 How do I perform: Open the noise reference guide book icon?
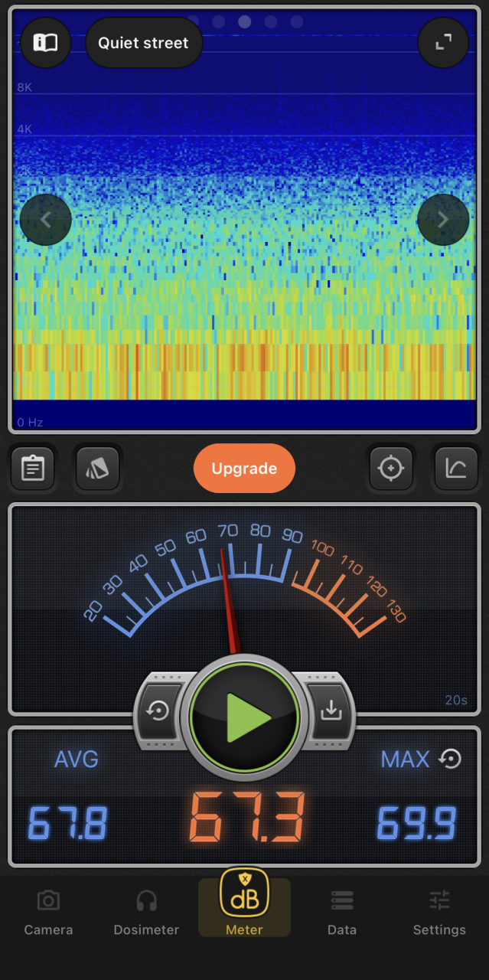[45, 43]
